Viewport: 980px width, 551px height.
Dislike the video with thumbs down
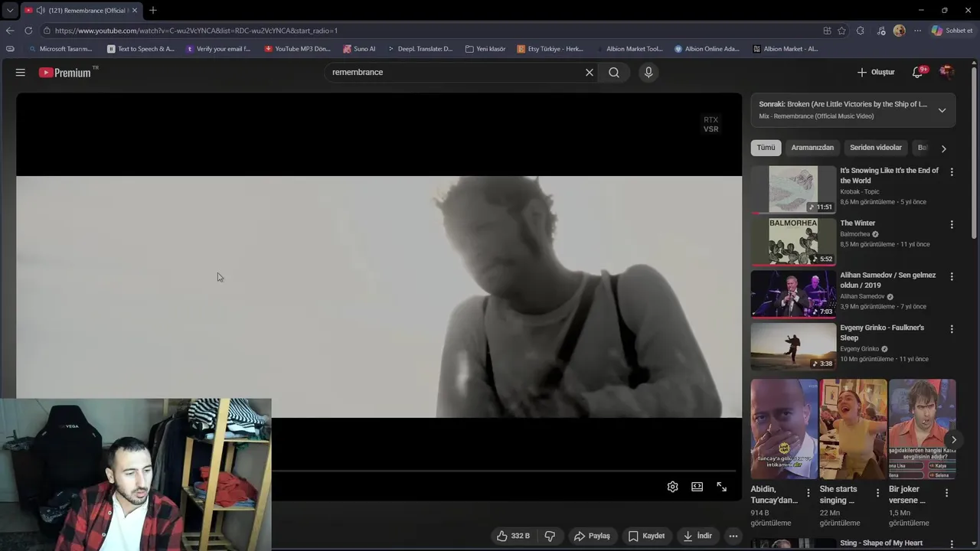(x=550, y=536)
